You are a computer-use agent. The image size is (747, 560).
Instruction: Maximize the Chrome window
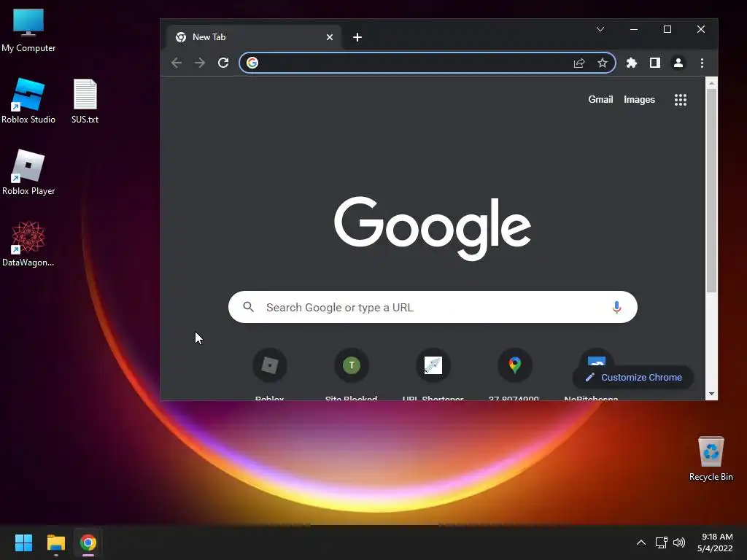click(x=667, y=29)
